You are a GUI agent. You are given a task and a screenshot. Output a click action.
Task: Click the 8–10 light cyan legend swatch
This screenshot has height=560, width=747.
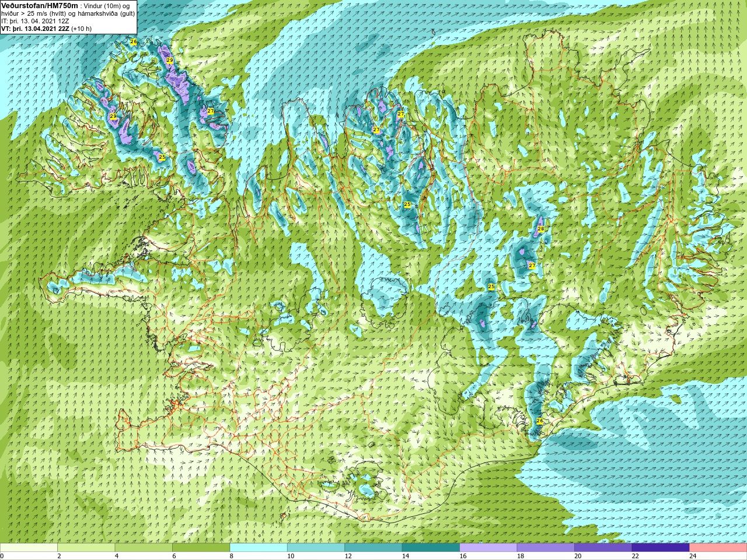[x=259, y=548]
